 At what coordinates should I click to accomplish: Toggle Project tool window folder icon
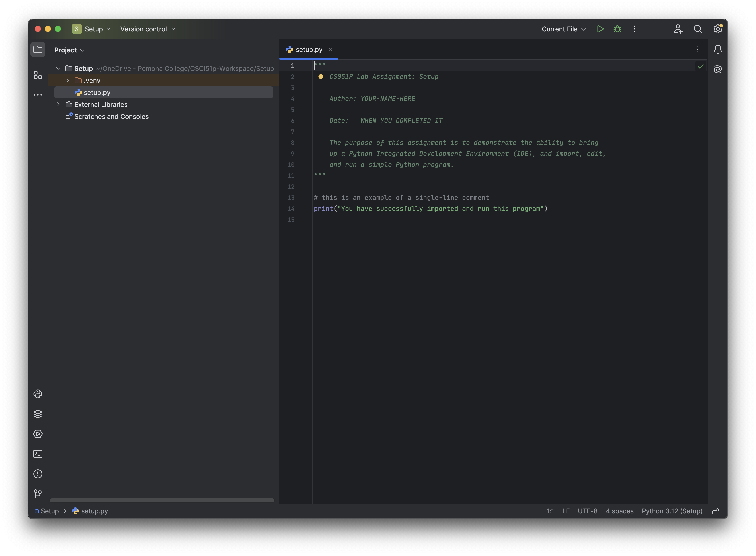[x=38, y=50]
